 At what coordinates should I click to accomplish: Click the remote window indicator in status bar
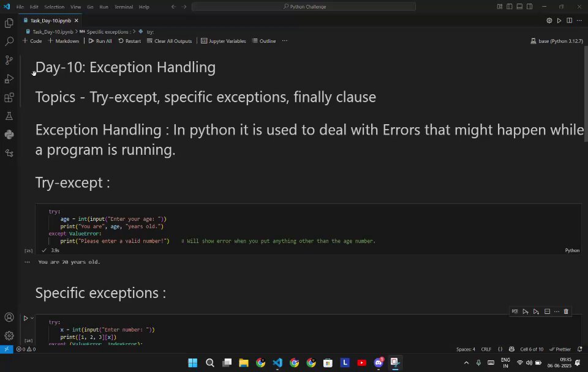(6, 349)
